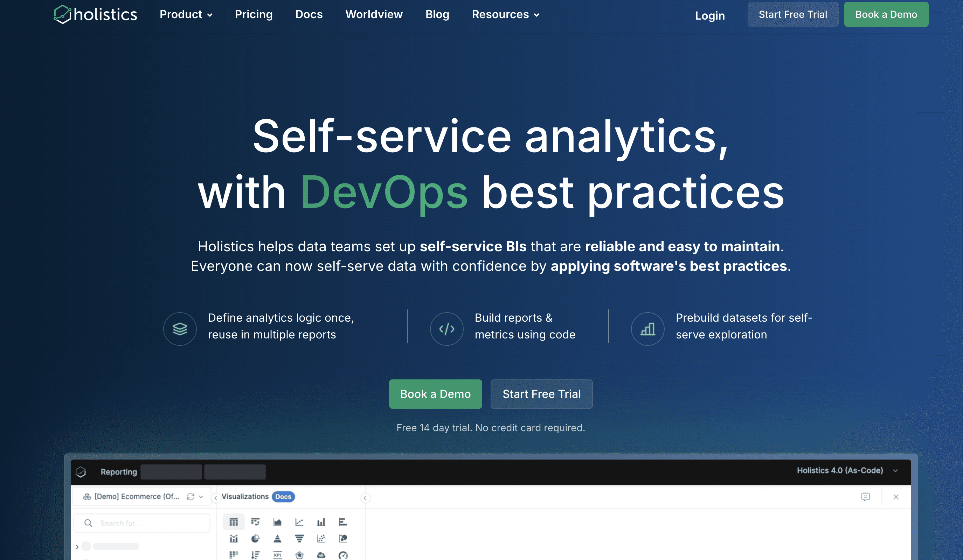Click the refresh icon next to Demo Ecommerce dataset
Image resolution: width=963 pixels, height=560 pixels.
coord(191,496)
